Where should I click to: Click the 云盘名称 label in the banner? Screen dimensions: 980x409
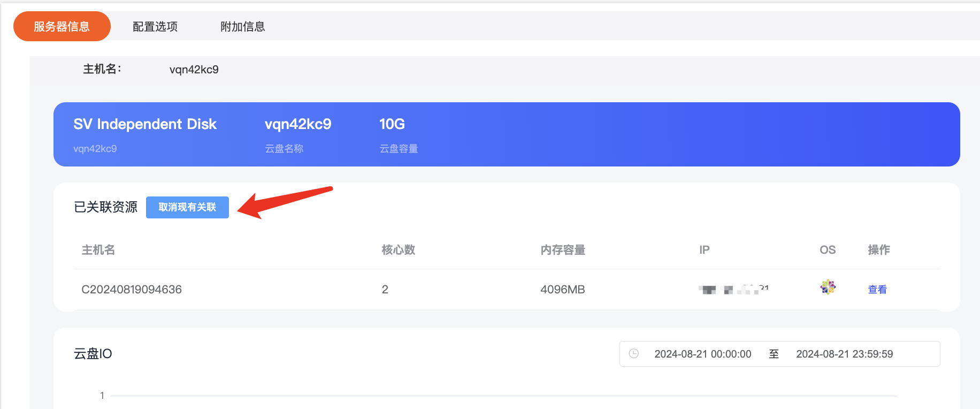pos(284,149)
